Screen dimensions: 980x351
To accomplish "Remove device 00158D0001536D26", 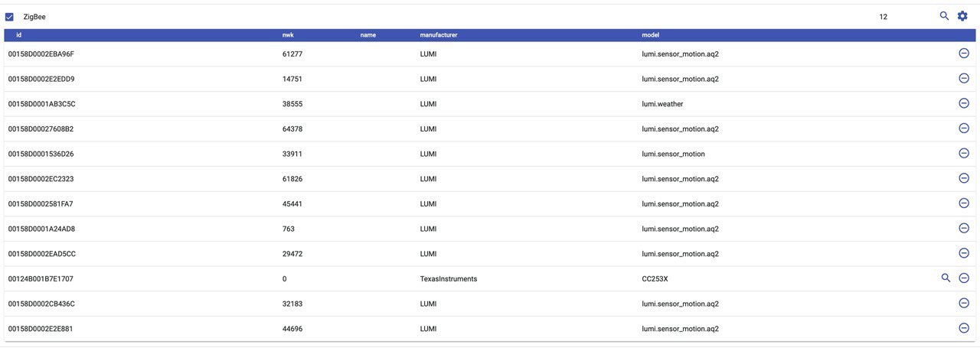I will (x=964, y=153).
